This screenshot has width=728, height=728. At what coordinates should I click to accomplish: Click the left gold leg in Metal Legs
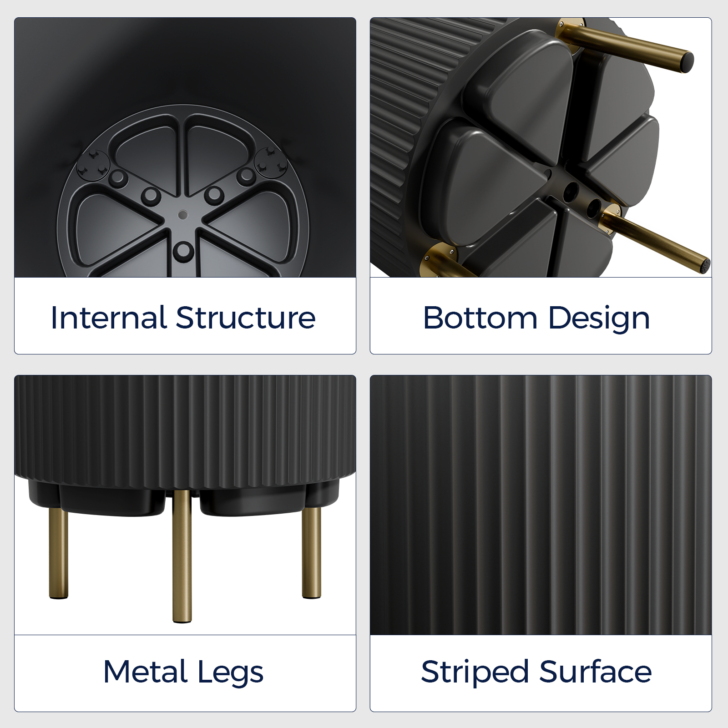(59, 553)
